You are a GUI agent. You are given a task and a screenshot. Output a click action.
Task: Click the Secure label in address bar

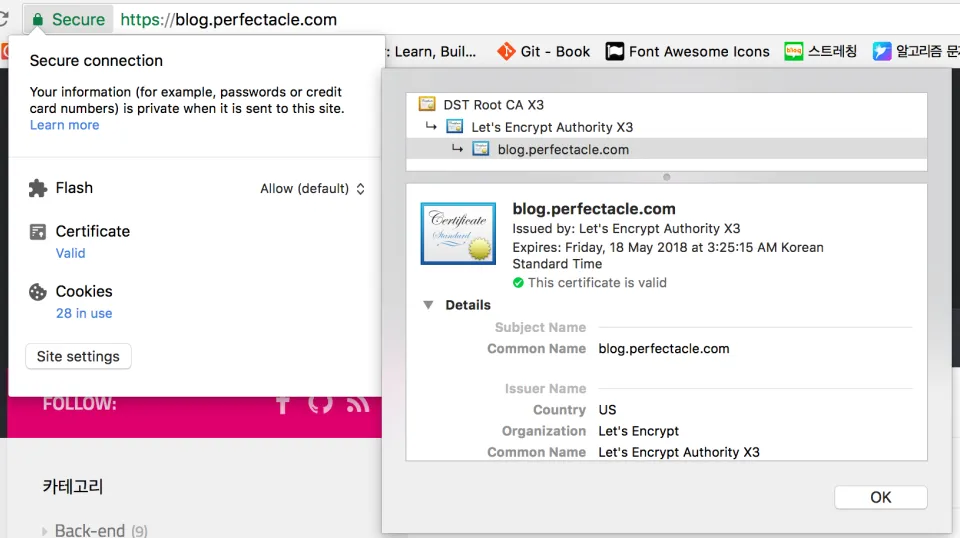point(78,20)
